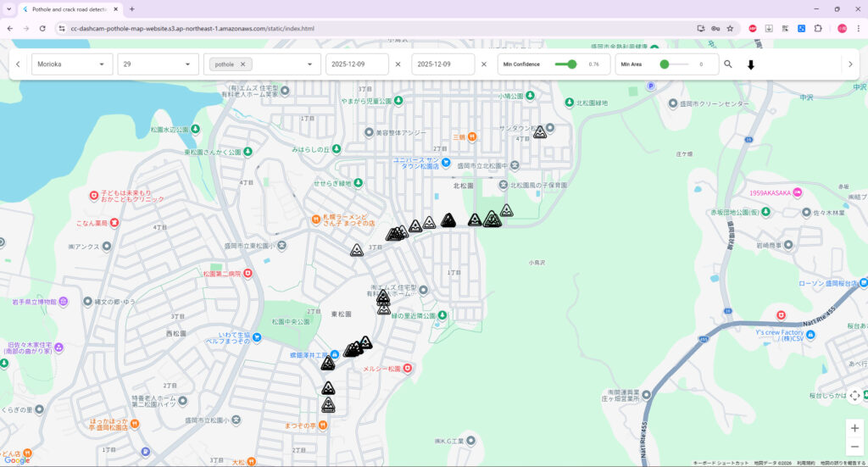Click the map camera controls compass icon
The height and width of the screenshot is (467, 868).
click(x=854, y=395)
